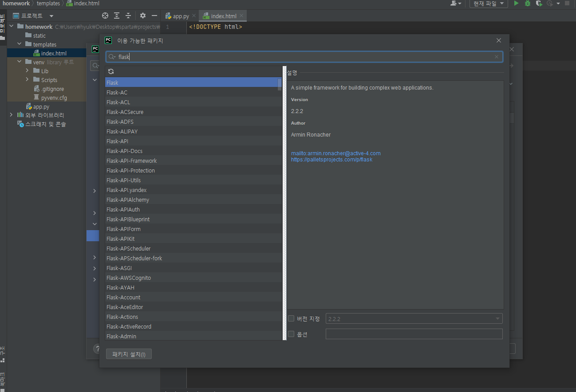Open the project panel gear settings
Image resolution: width=576 pixels, height=392 pixels.
pos(143,16)
